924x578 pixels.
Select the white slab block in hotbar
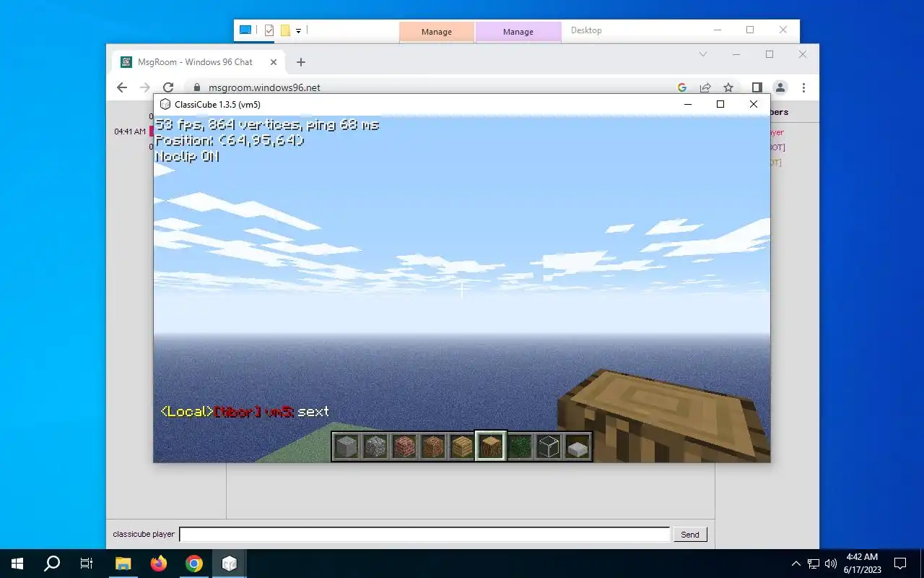[577, 447]
